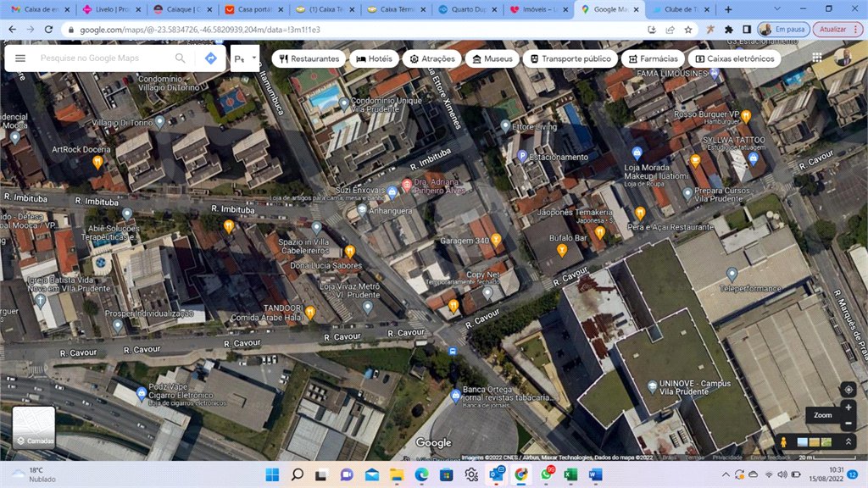Click the Pera e Açaí Restaurante label
868x488 pixels.
(670, 227)
